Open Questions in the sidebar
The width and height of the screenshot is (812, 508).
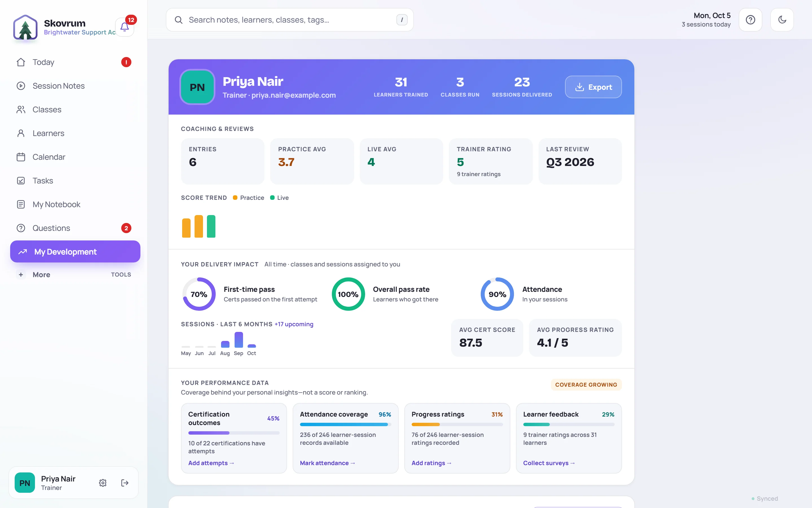point(75,228)
